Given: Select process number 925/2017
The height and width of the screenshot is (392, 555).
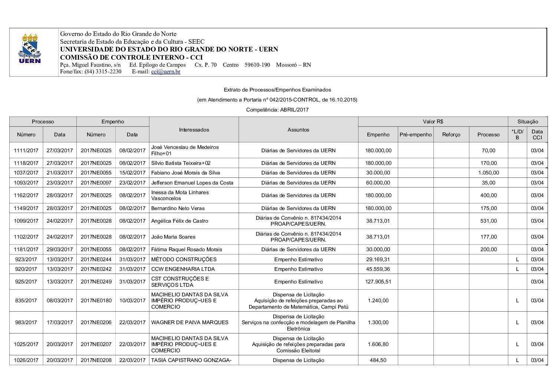Looking at the screenshot, I should pyautogui.click(x=26, y=282).
